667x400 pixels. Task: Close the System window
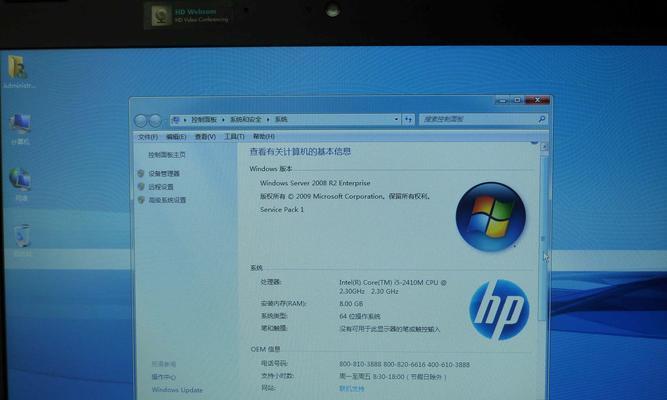pos(537,100)
